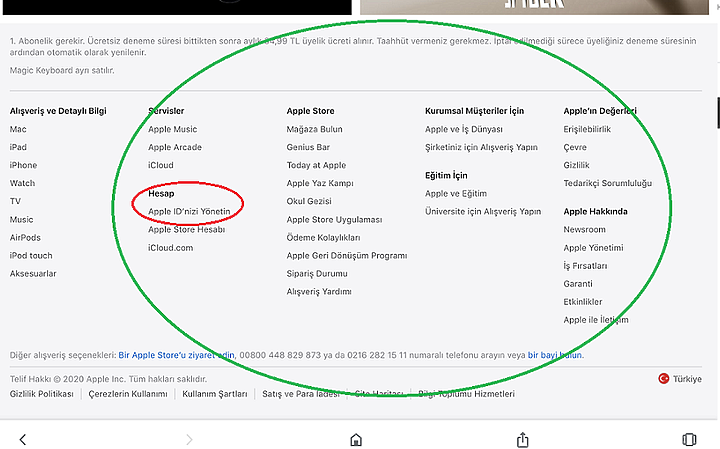Tap the share icon in bottom bar
This screenshot has width=720, height=449.
pos(523,439)
